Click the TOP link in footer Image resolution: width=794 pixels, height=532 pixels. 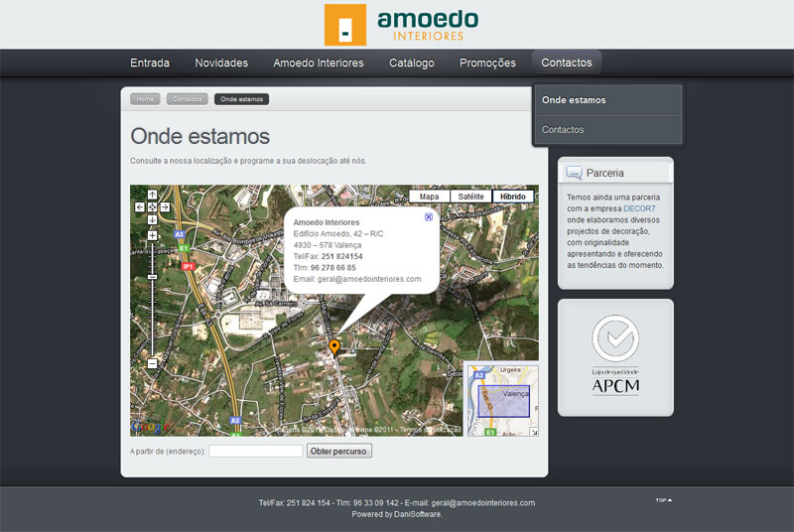663,500
